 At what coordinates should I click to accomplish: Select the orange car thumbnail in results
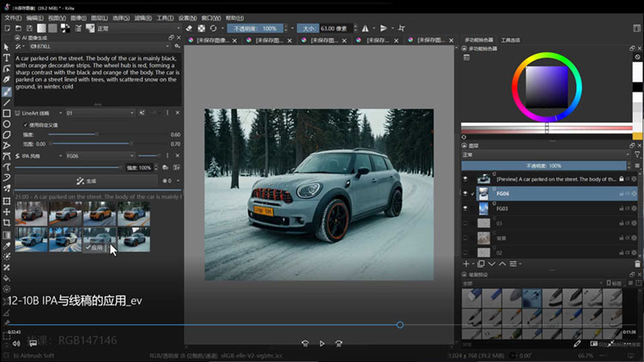(x=100, y=212)
